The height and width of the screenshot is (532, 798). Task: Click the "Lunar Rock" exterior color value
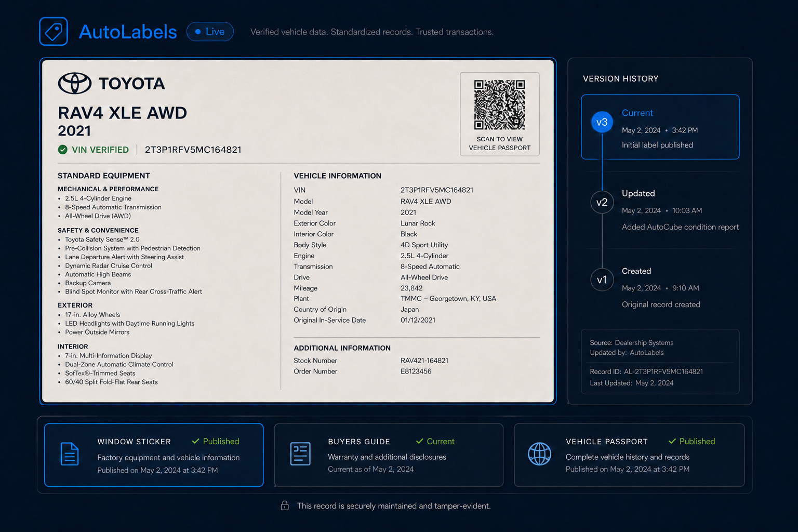(418, 223)
